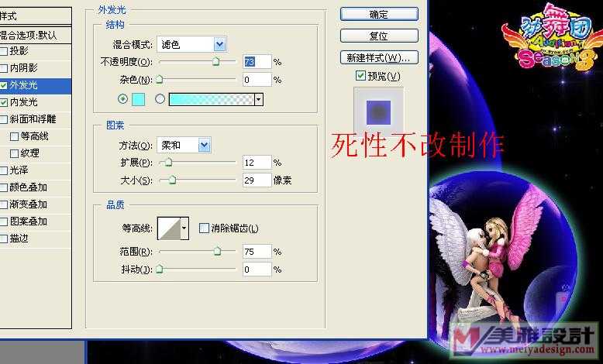Click the 新建样式(W)... button

click(x=379, y=57)
